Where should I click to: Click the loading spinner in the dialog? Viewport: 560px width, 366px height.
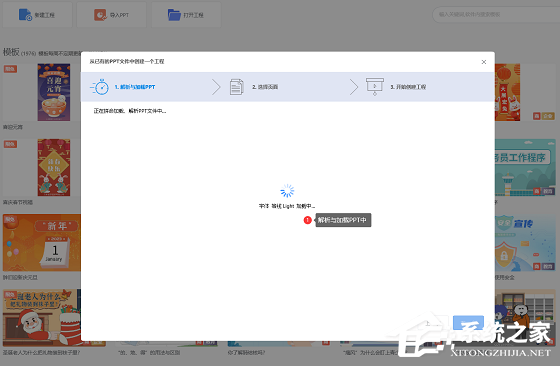click(x=287, y=191)
